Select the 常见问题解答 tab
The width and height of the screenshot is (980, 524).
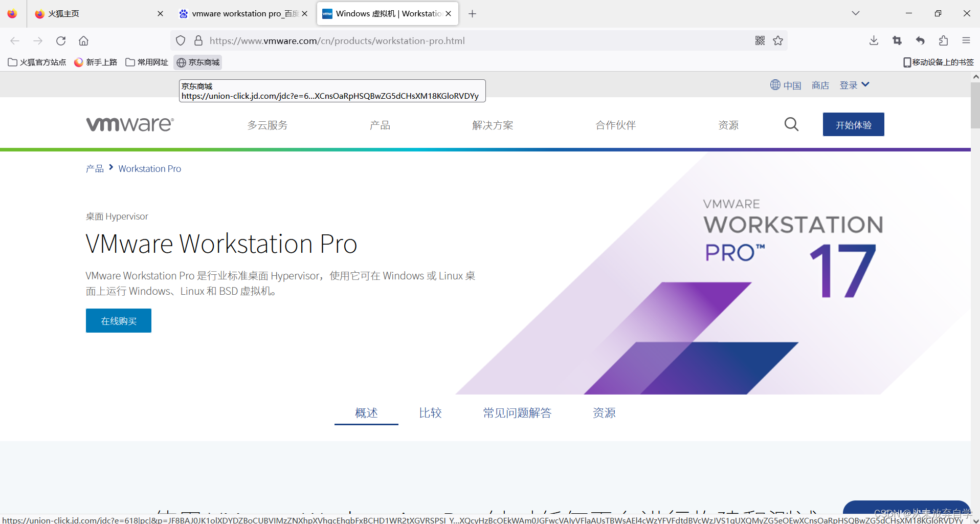517,413
